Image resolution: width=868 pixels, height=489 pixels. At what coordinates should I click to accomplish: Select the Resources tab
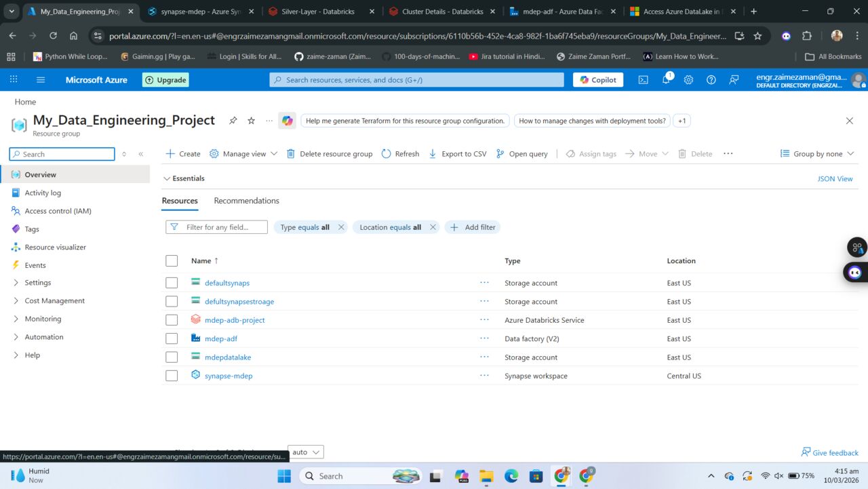point(180,201)
